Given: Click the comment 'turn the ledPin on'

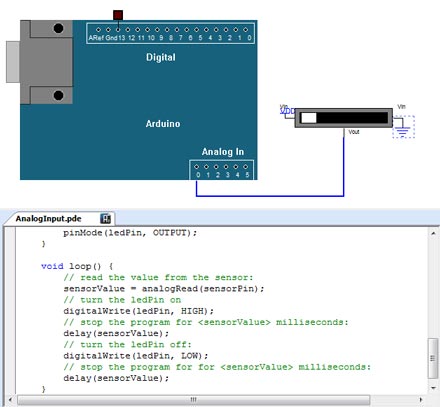Looking at the screenshot, I should pos(122,300).
